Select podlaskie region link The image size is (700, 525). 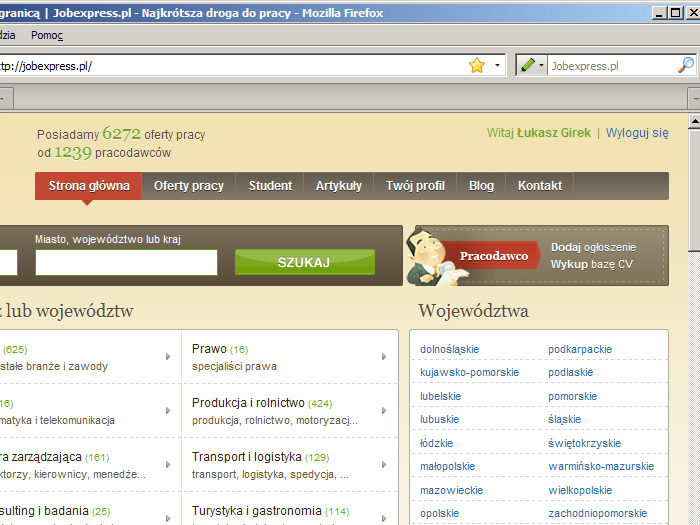click(x=571, y=372)
